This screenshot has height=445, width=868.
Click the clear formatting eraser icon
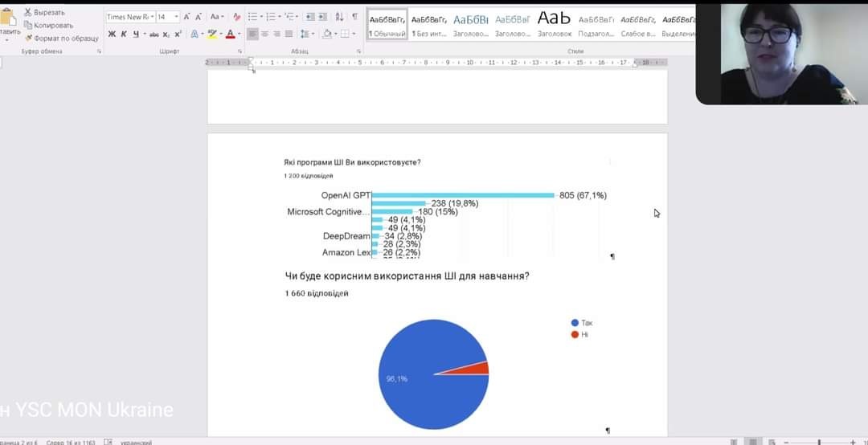click(x=236, y=16)
